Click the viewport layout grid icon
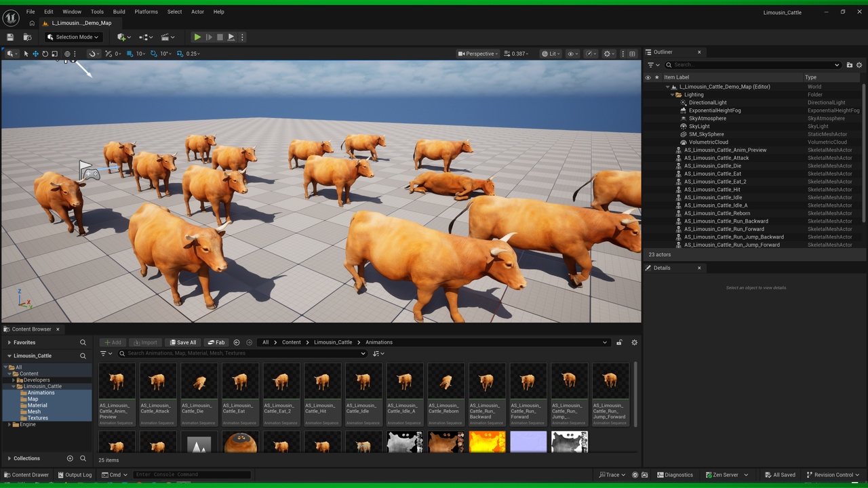 632,54
